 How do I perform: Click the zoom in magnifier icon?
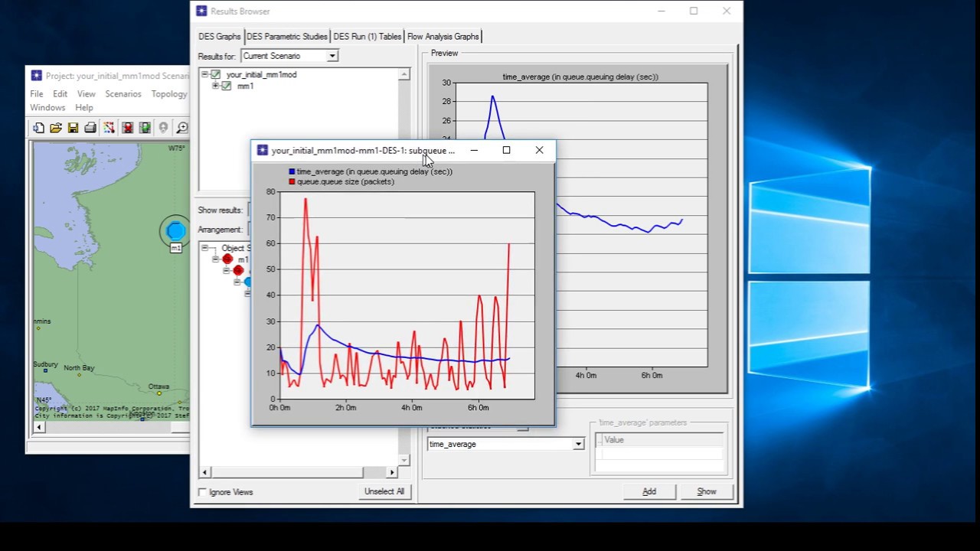click(x=182, y=128)
